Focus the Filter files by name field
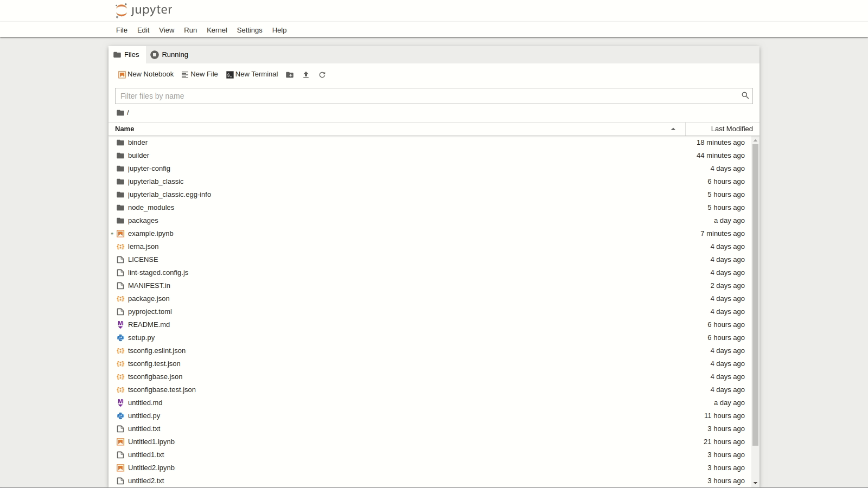Viewport: 868px width, 488px height. tap(434, 96)
